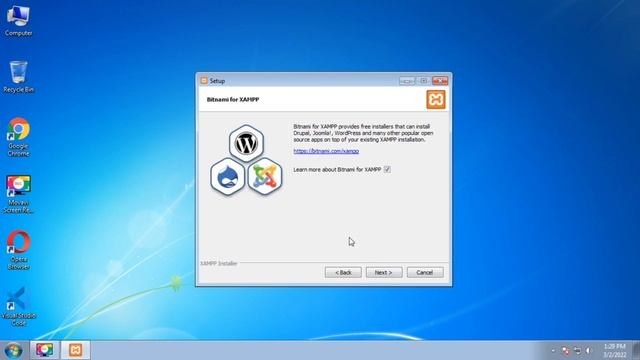The height and width of the screenshot is (360, 640).
Task: Select XAMPP installer taskbar button
Action: 76,350
